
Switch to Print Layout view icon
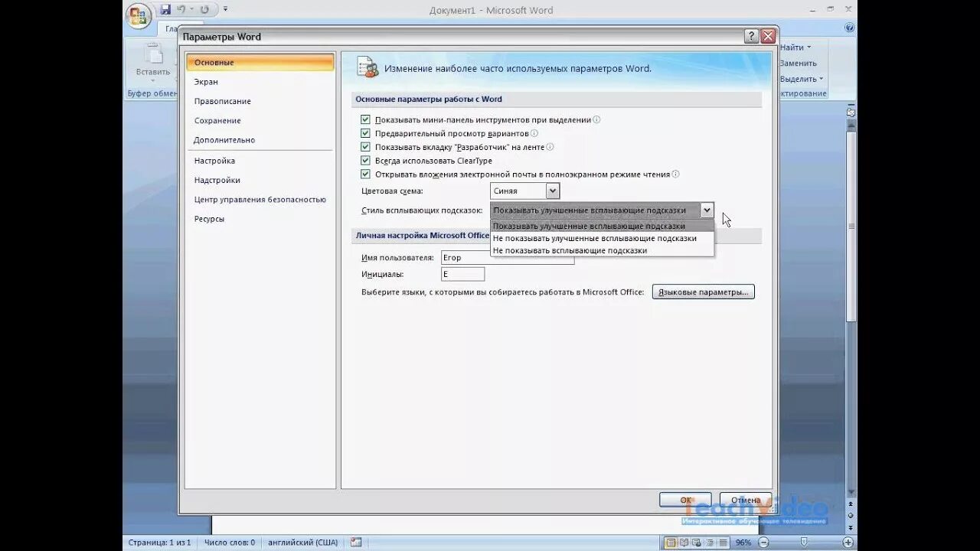pos(671,543)
